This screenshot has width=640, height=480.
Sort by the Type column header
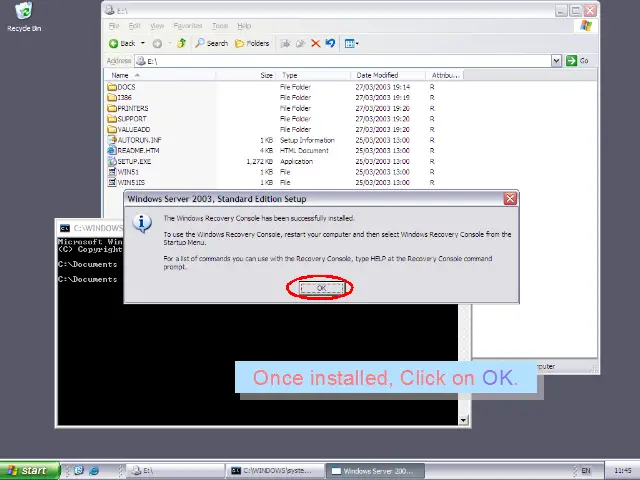click(313, 75)
